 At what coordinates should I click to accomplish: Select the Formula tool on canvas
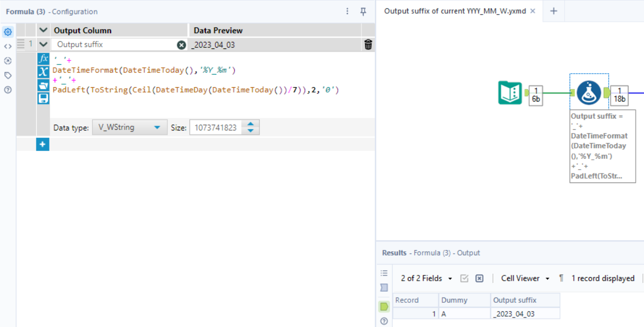(x=589, y=93)
